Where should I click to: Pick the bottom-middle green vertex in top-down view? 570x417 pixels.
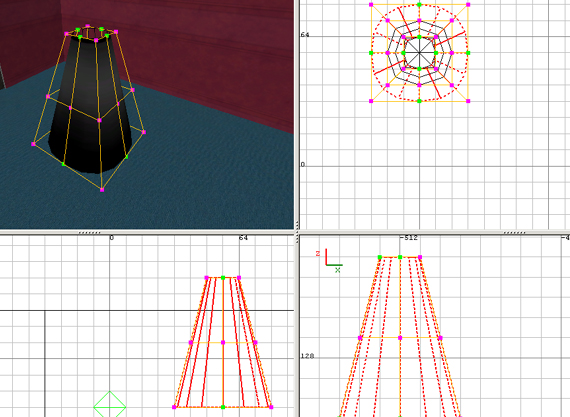419,101
